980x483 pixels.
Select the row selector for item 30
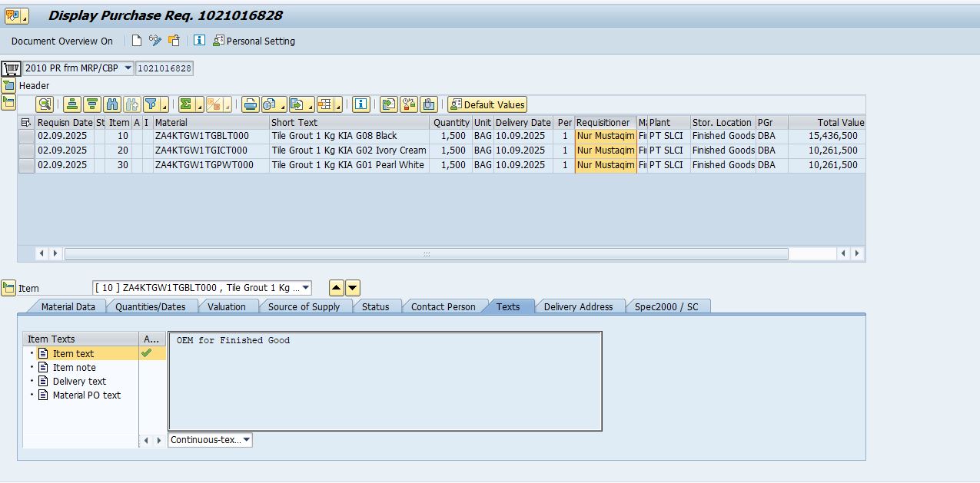point(26,165)
